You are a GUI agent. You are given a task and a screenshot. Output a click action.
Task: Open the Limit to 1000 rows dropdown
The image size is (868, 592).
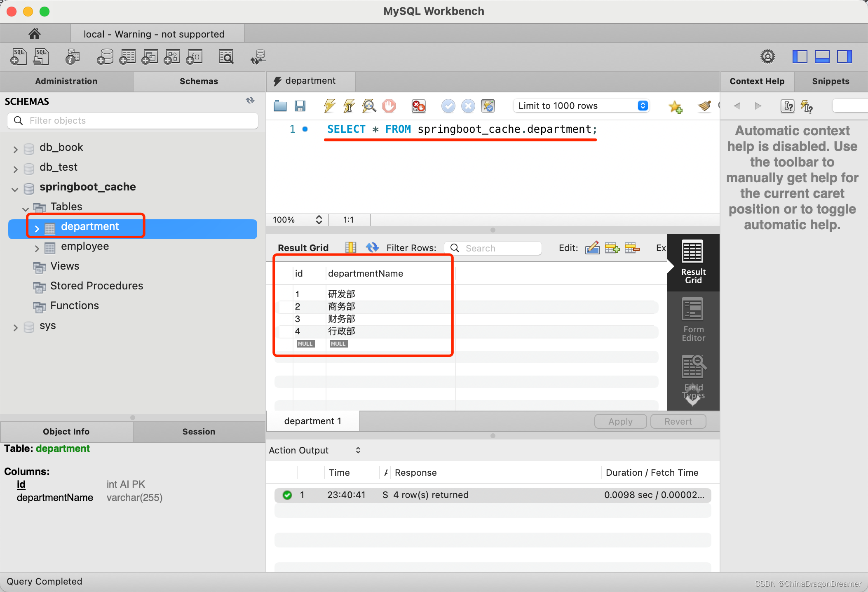[x=581, y=106]
